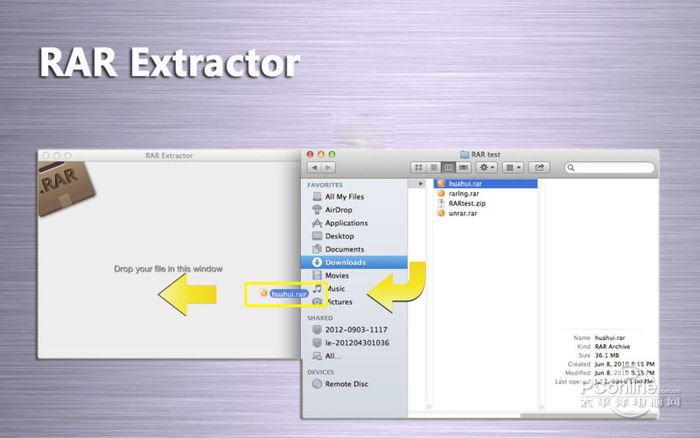The height and width of the screenshot is (438, 700).
Task: Click the Kind value RAR Archive
Action: [612, 346]
